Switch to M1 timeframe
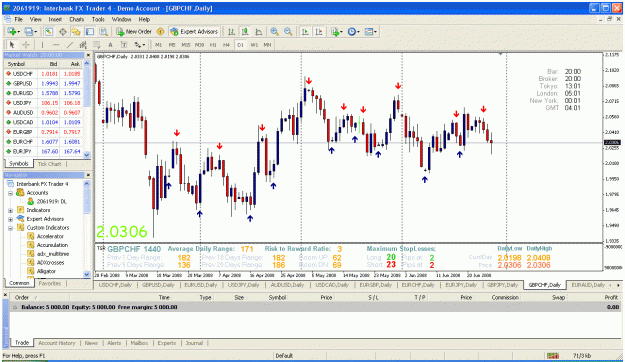This screenshot has height=362, width=625. pos(158,45)
